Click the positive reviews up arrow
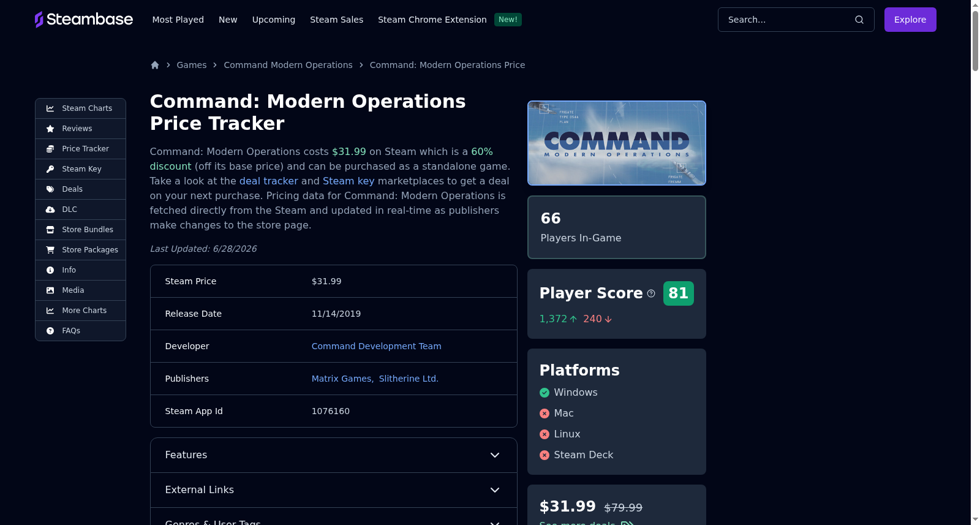The width and height of the screenshot is (980, 525). point(573,319)
